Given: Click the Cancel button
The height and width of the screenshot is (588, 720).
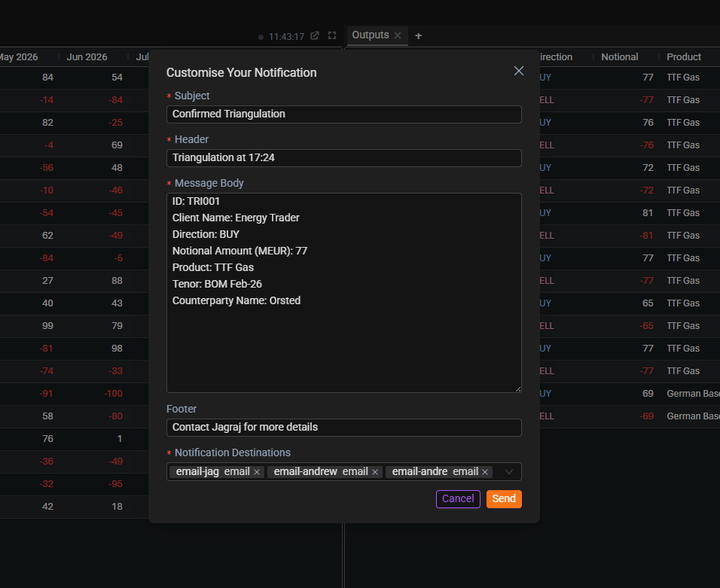Looking at the screenshot, I should click(x=458, y=498).
